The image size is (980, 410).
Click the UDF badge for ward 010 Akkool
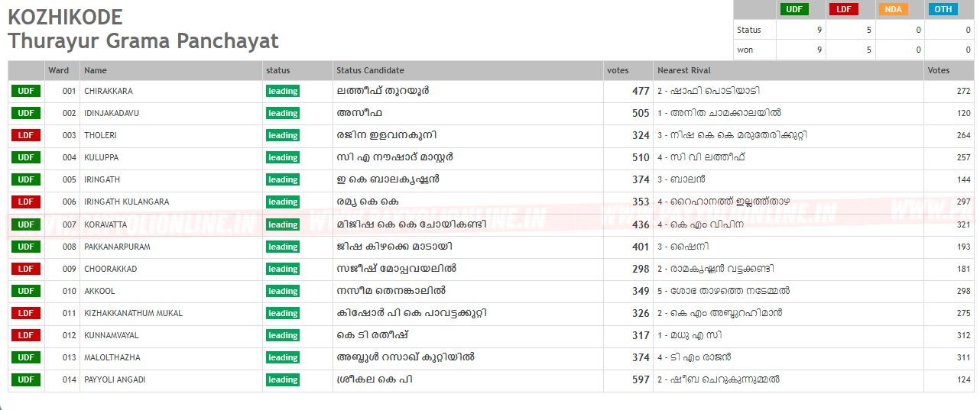click(x=26, y=291)
